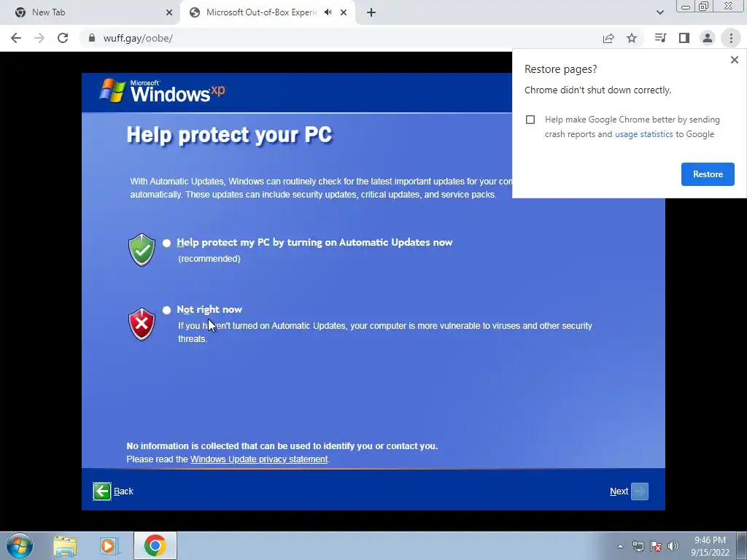747x560 pixels.
Task: Open the usage statistics link
Action: click(643, 134)
